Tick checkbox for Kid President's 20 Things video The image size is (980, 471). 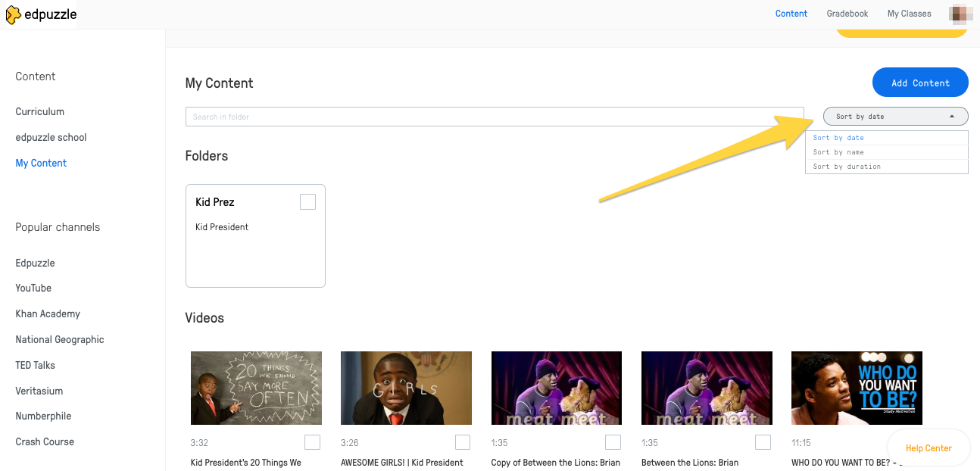tap(312, 442)
